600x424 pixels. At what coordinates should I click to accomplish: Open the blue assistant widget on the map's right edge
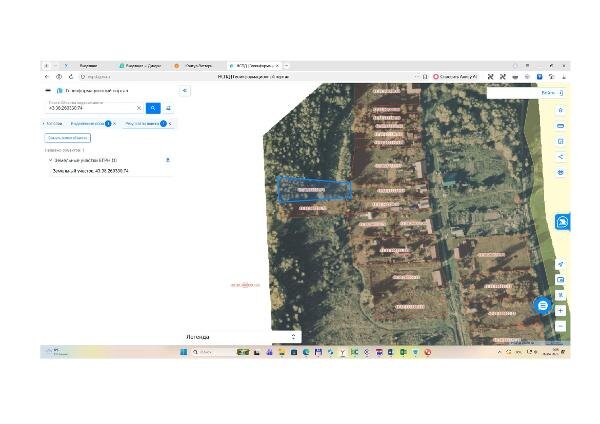[x=562, y=222]
